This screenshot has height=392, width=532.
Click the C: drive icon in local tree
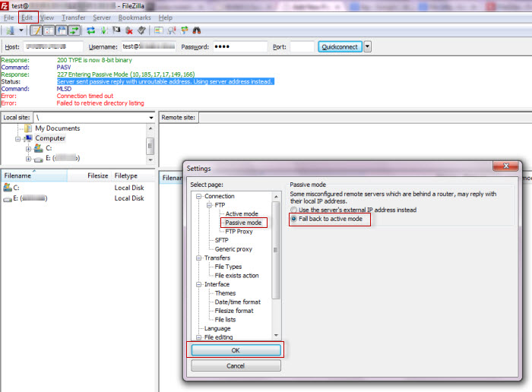[39, 148]
